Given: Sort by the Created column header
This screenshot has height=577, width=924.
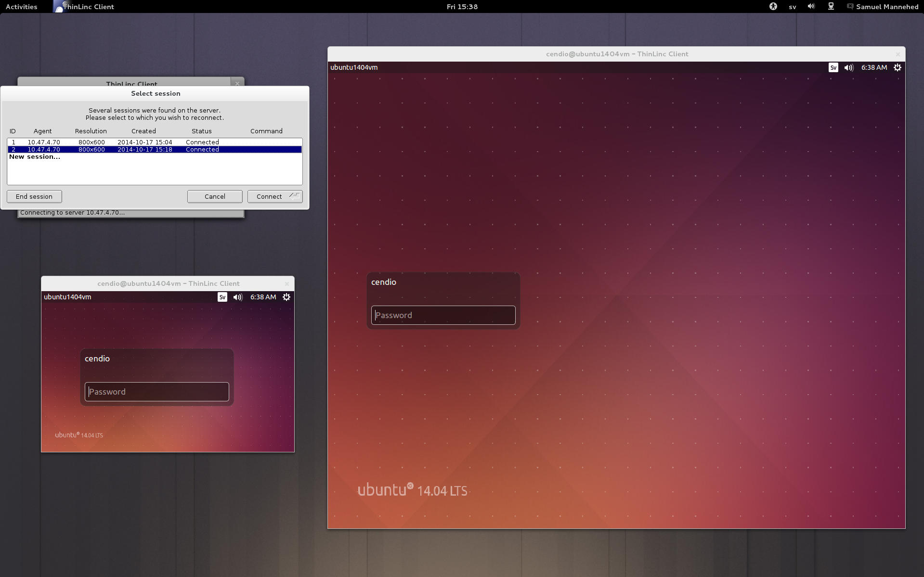Looking at the screenshot, I should tap(143, 131).
